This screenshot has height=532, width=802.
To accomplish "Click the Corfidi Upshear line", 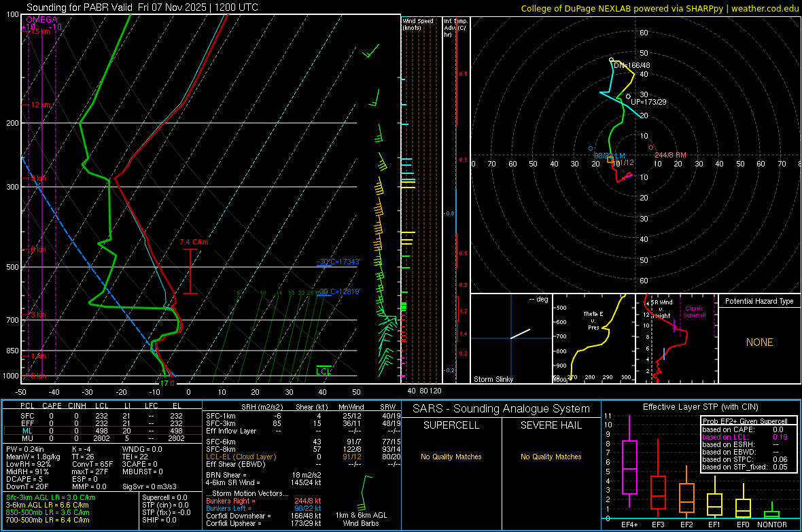I will click(264, 523).
